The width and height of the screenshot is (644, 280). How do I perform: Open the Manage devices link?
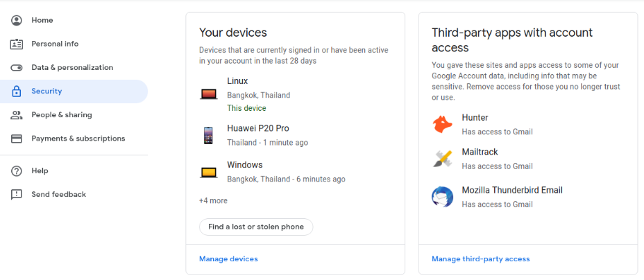tap(228, 259)
